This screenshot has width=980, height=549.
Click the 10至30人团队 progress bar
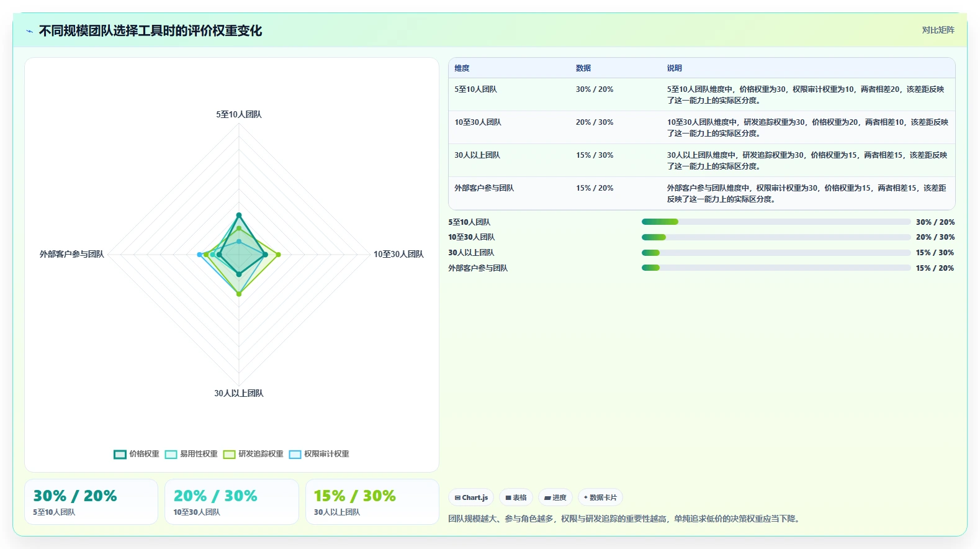(x=776, y=237)
